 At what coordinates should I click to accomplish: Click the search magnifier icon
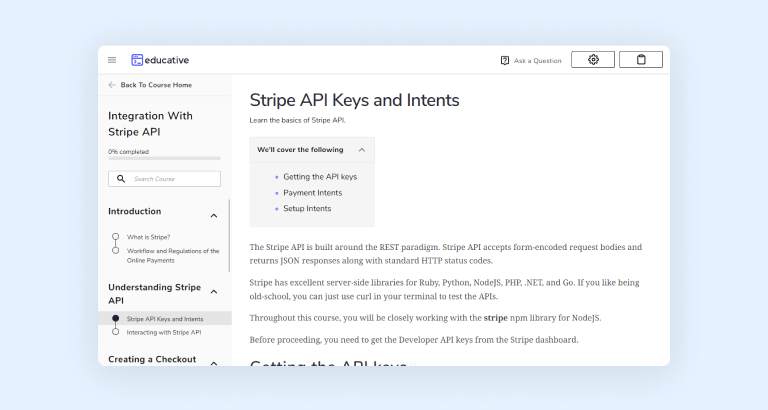click(121, 179)
